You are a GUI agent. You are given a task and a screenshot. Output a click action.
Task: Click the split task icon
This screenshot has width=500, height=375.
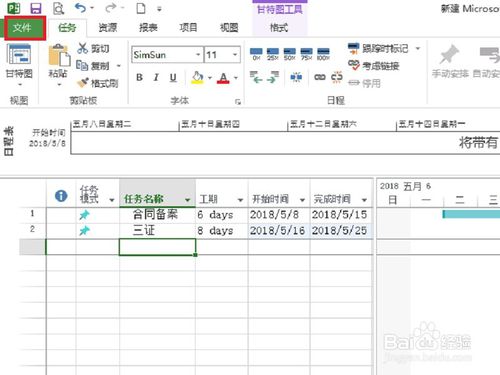[296, 78]
